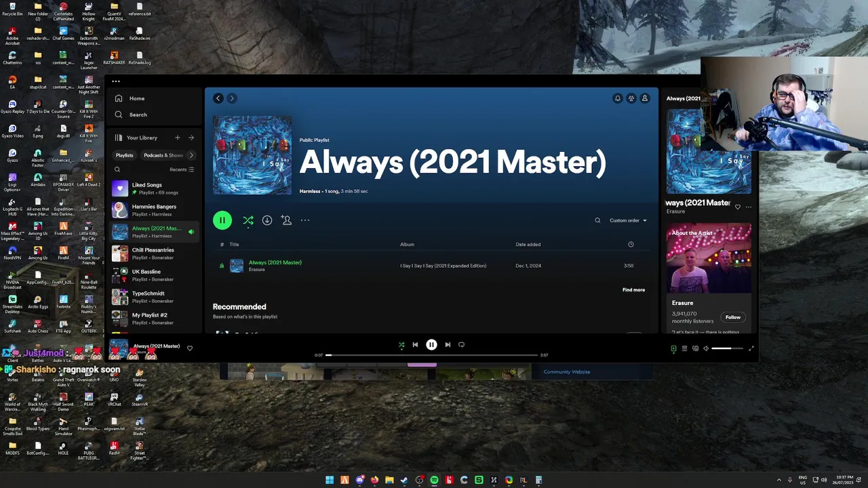Viewport: 868px width, 488px height.
Task: Invite collaborators to playlist
Action: click(286, 220)
